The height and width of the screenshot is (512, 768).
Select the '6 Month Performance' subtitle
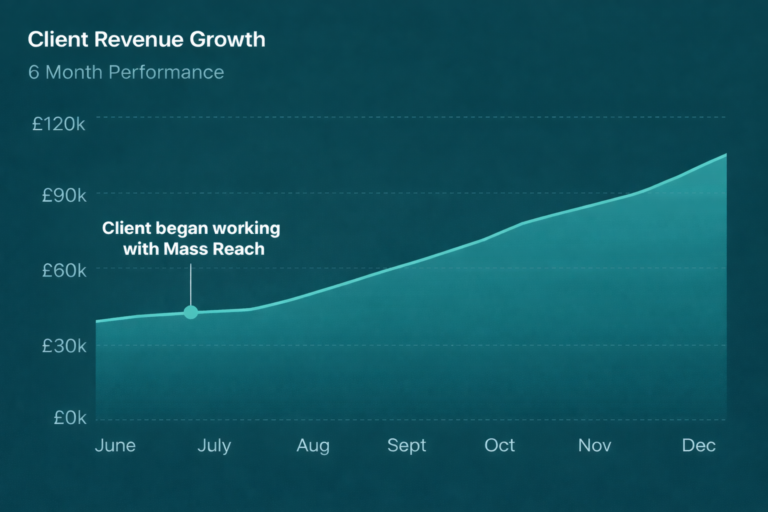pyautogui.click(x=126, y=73)
